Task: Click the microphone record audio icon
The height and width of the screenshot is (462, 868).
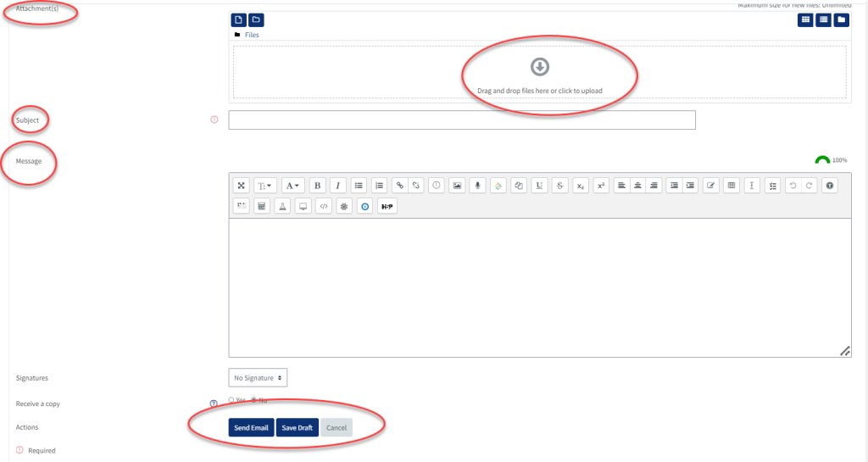Action: click(x=477, y=186)
